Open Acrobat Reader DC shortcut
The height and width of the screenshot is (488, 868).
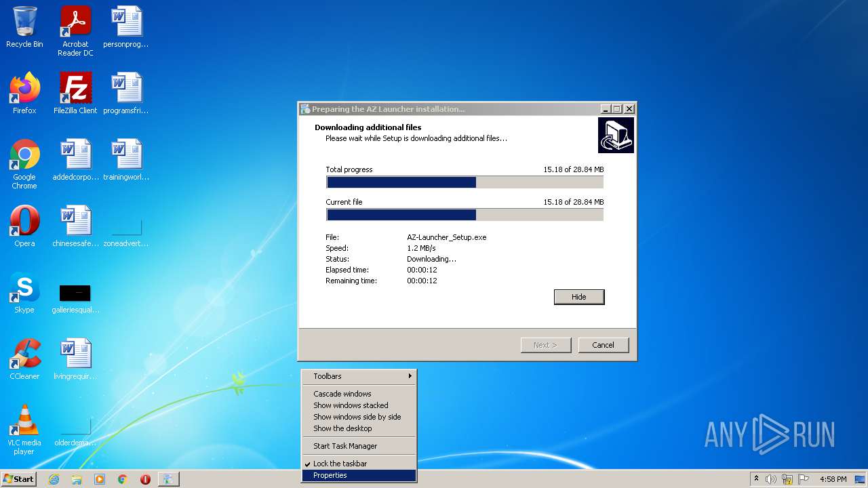click(x=75, y=31)
